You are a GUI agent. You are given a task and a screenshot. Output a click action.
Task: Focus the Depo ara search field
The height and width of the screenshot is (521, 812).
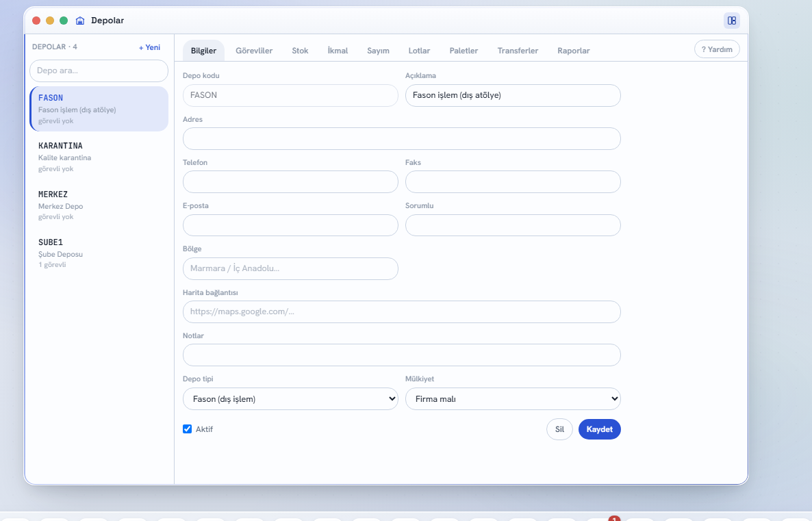click(99, 71)
